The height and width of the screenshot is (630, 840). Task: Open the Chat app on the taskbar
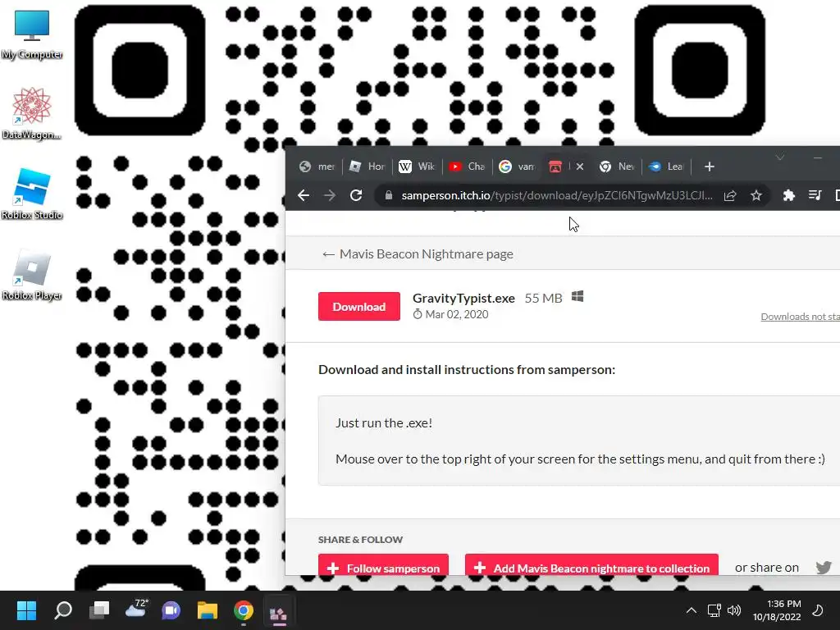coord(171,610)
